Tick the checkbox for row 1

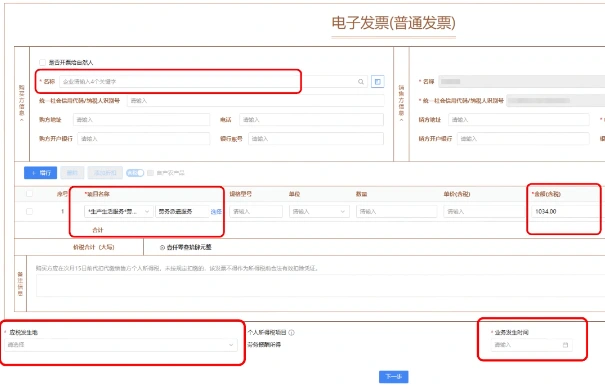[x=29, y=211]
